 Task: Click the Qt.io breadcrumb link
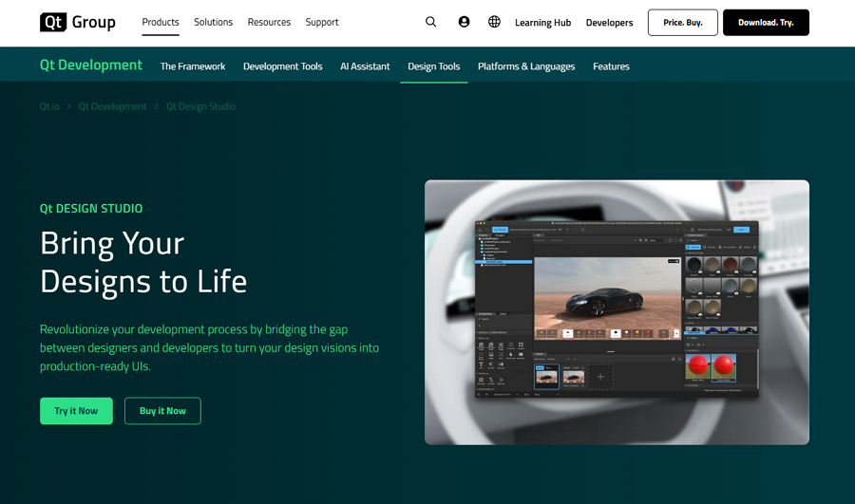point(49,106)
